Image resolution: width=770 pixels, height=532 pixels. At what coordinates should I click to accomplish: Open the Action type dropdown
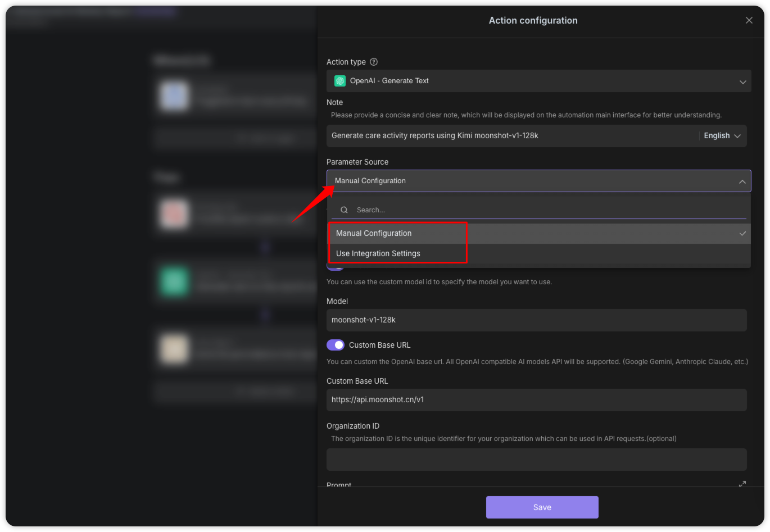(x=538, y=81)
